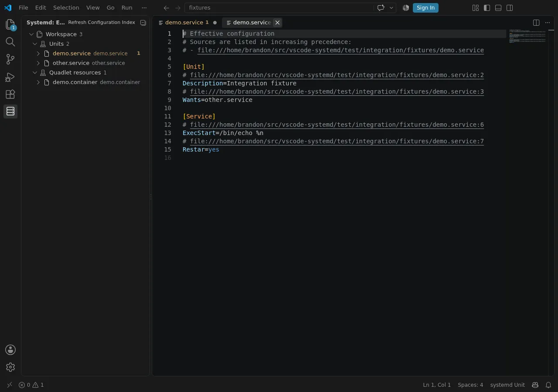
Task: Open chat dropdown arrow in title bar
Action: point(391,8)
